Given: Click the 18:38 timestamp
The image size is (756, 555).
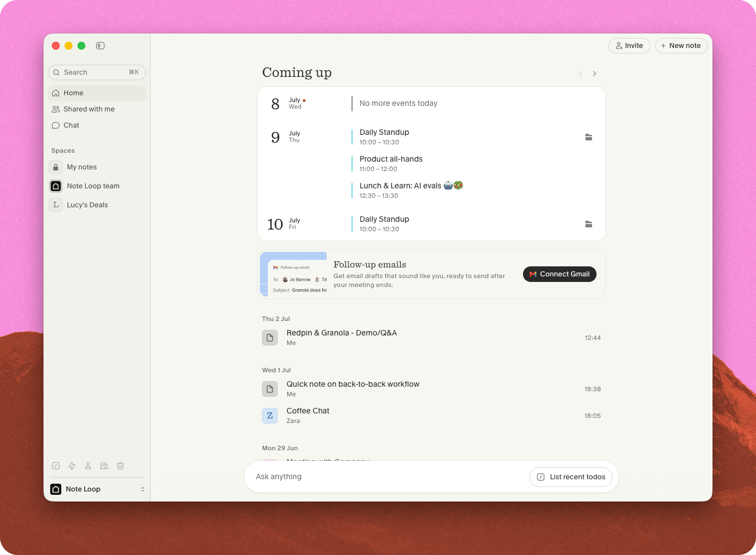Looking at the screenshot, I should (x=593, y=389).
